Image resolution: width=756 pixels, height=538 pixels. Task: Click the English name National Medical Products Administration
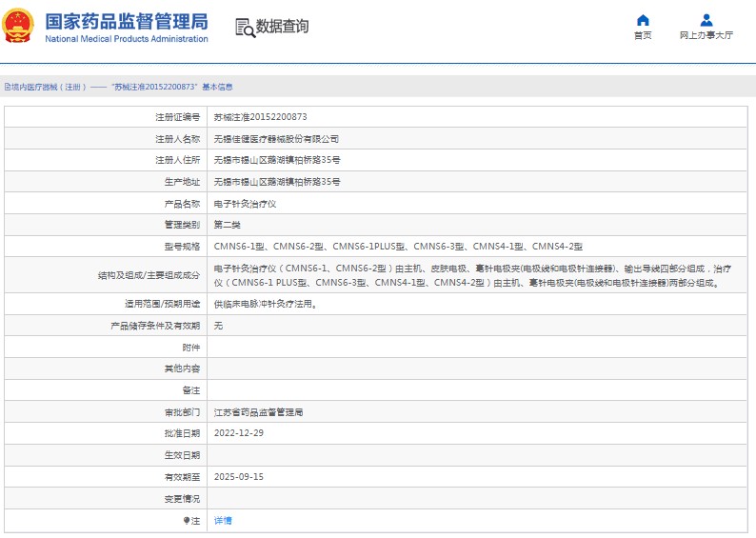(127, 39)
